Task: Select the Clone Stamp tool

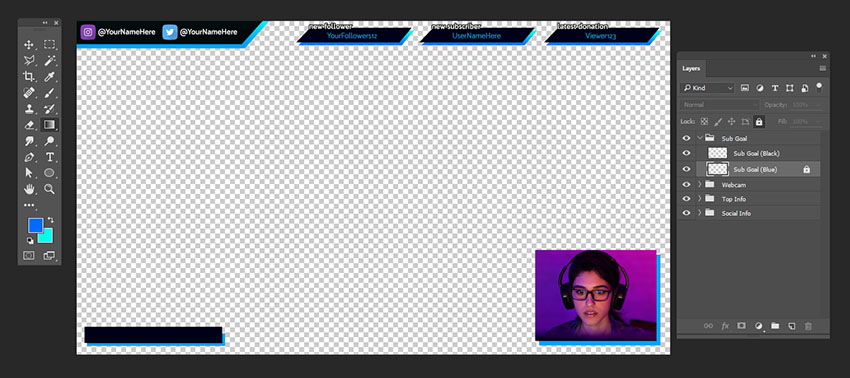Action: (x=29, y=109)
